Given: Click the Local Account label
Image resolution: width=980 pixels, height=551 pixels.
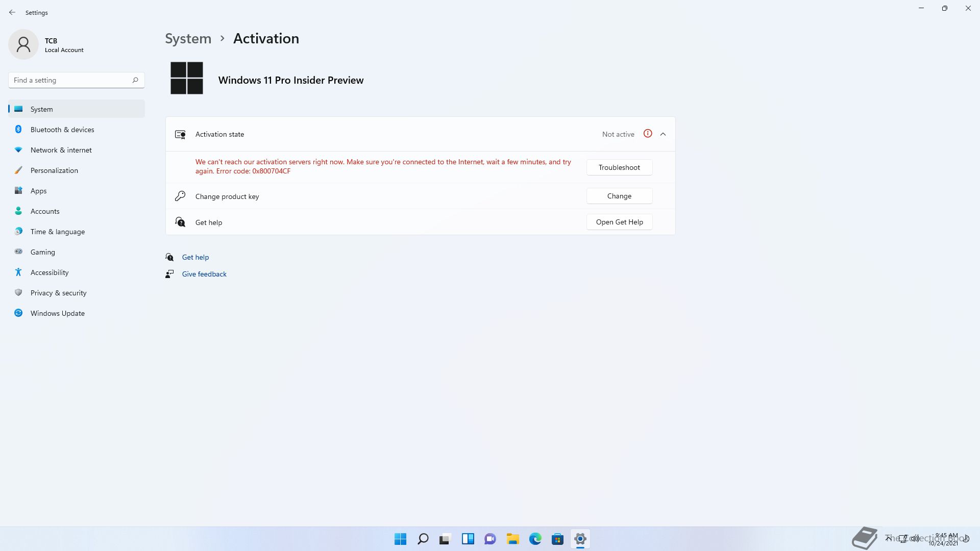Looking at the screenshot, I should [64, 50].
